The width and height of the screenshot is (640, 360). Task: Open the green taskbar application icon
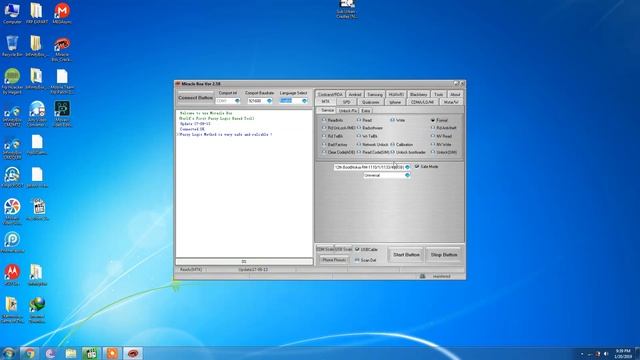[91, 353]
